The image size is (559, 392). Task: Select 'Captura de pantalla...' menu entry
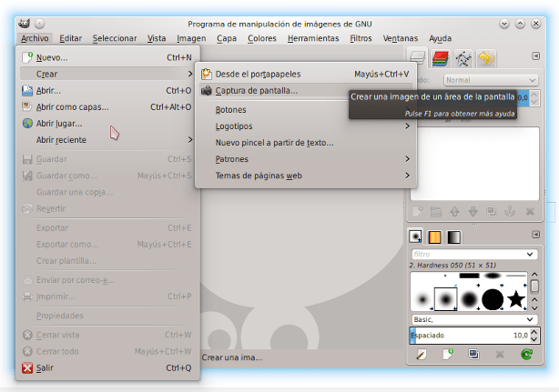coord(256,90)
